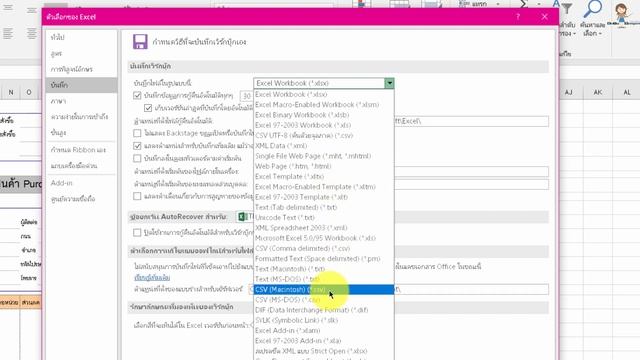Select highlighted CSV (Macintosh) (*.csv) option

pyautogui.click(x=324, y=289)
